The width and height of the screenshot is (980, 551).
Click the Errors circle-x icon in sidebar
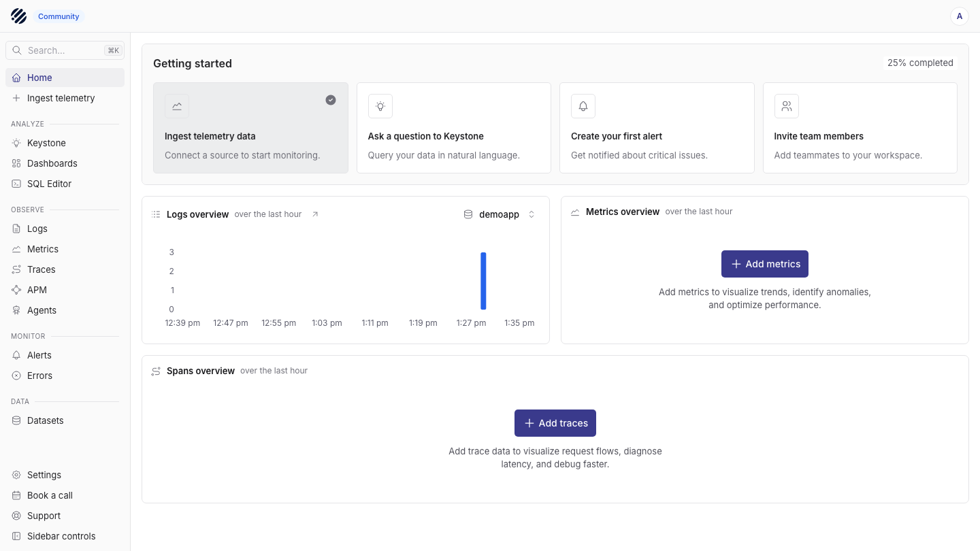click(16, 375)
